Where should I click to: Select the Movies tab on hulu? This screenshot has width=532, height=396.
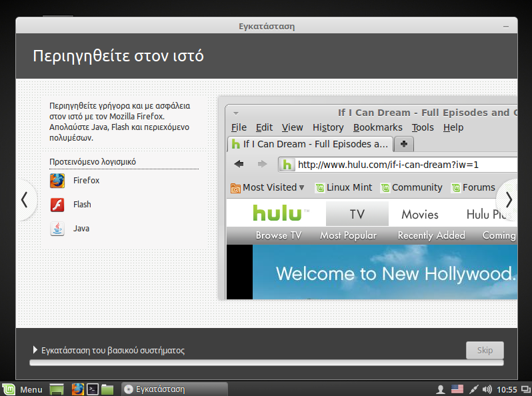[420, 215]
